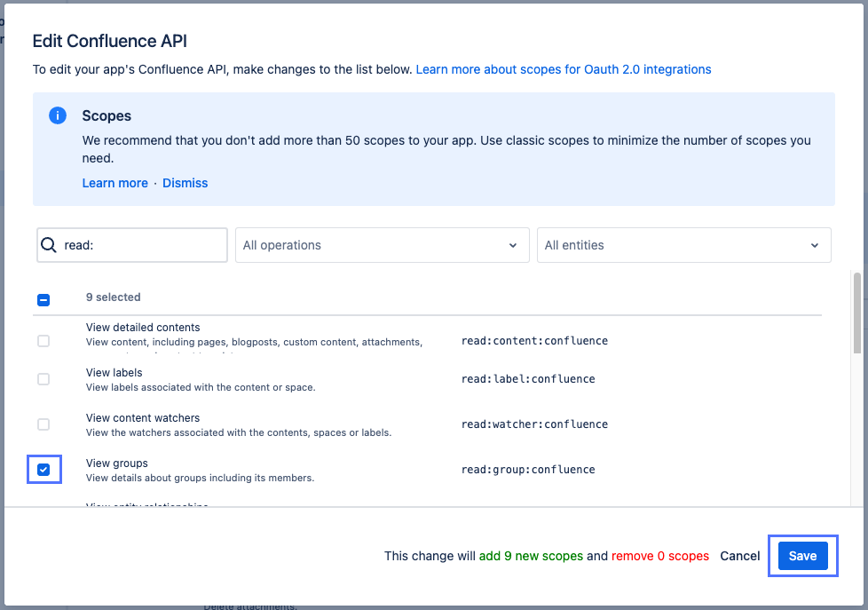Viewport: 868px width, 610px height.
Task: Click the search magnifier icon
Action: click(x=49, y=245)
